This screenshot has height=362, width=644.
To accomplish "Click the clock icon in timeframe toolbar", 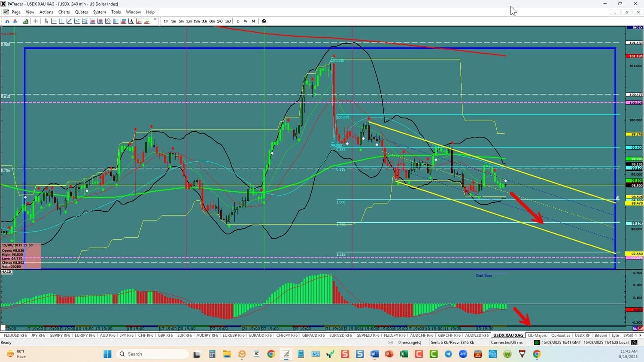I will [x=264, y=21].
